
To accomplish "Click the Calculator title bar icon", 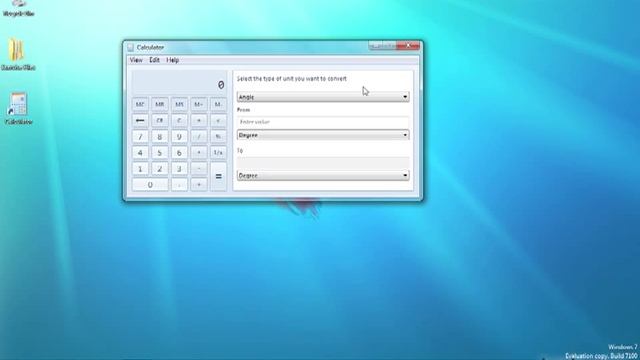I will [x=131, y=48].
